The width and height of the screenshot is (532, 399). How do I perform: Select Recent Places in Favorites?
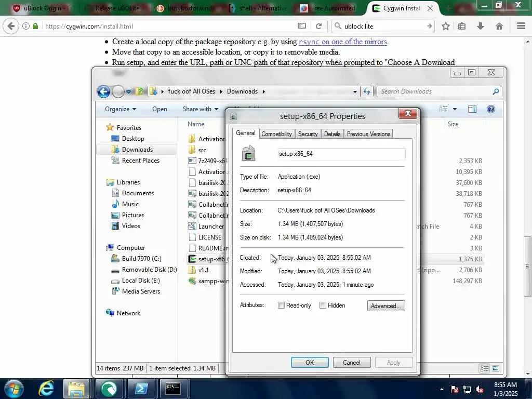click(x=140, y=161)
